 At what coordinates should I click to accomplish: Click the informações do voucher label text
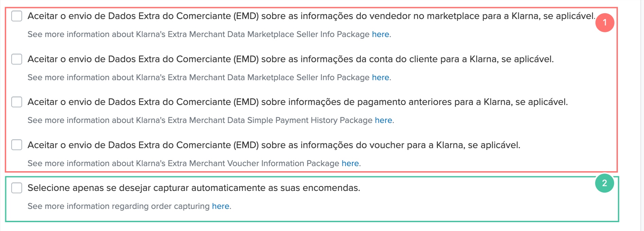pyautogui.click(x=274, y=145)
